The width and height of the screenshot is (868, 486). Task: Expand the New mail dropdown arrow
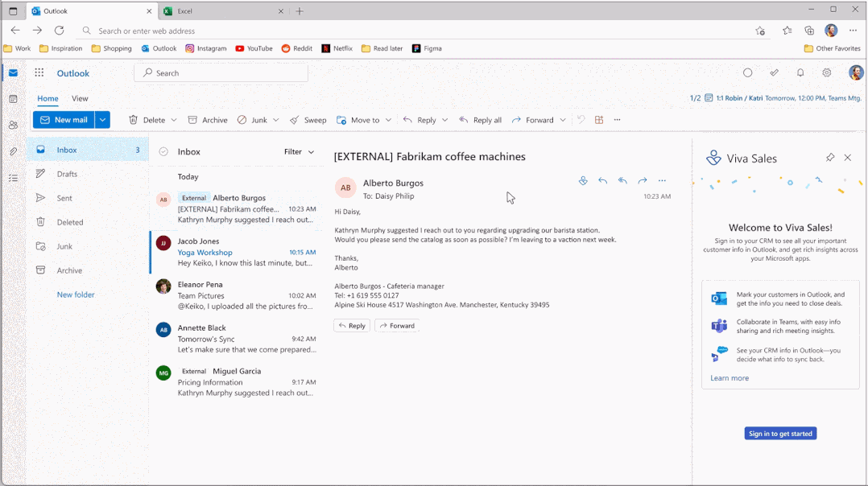pyautogui.click(x=102, y=119)
